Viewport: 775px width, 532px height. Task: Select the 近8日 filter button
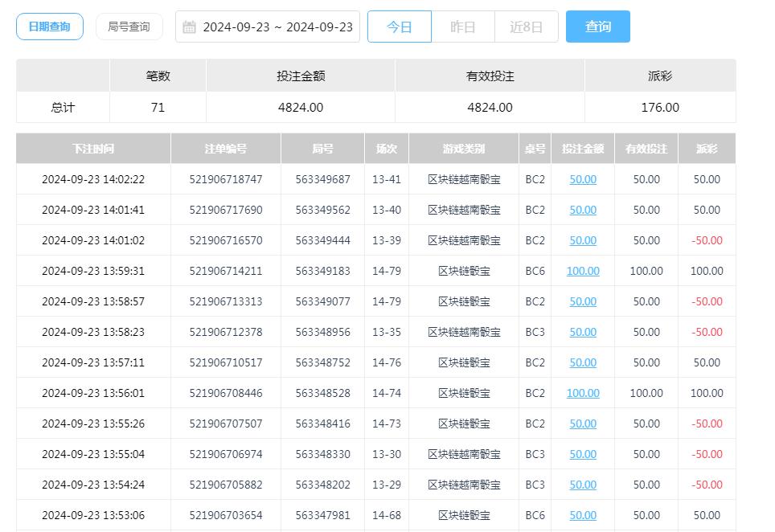tap(526, 26)
